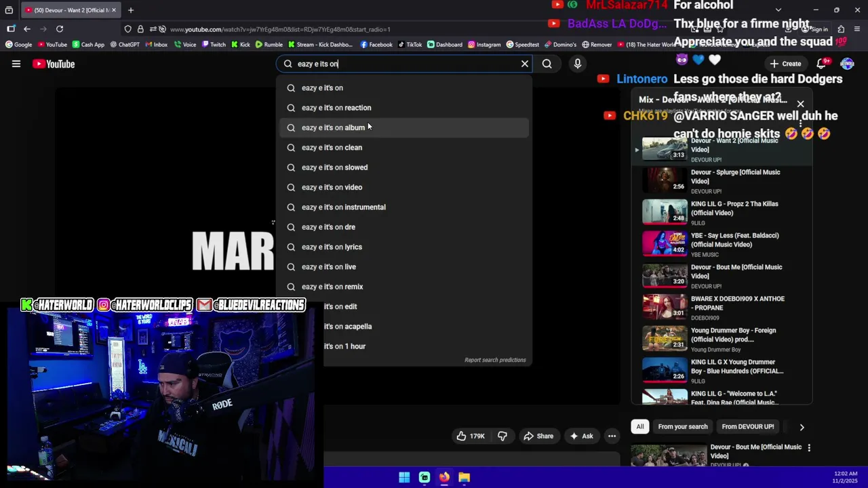Choose suggestion eazy e it's on clean
This screenshot has height=488, width=868.
(404, 148)
